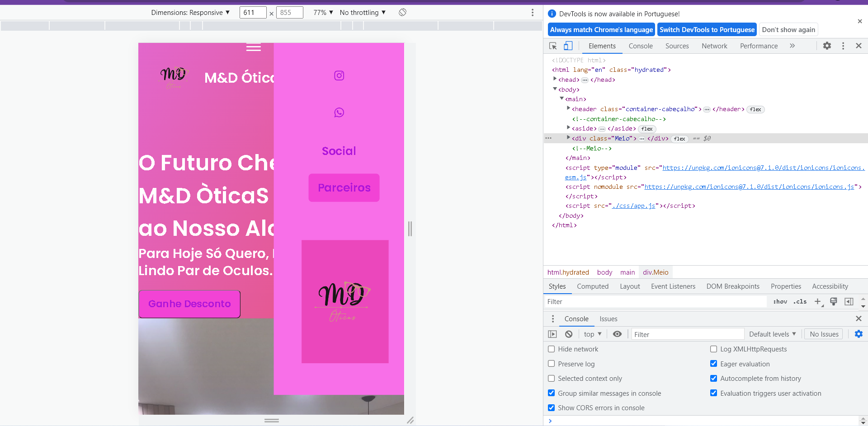Open DevTools settings gear
868x426 pixels.
coord(827,46)
